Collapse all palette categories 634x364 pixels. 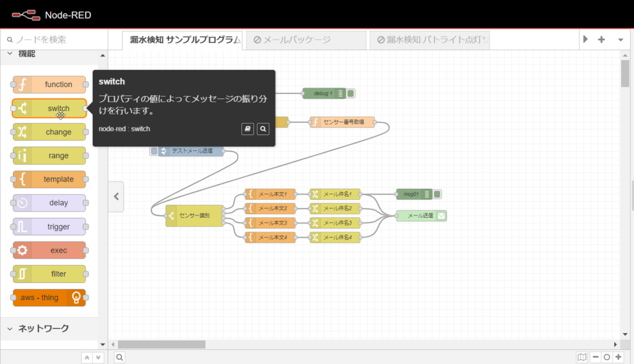(x=87, y=358)
